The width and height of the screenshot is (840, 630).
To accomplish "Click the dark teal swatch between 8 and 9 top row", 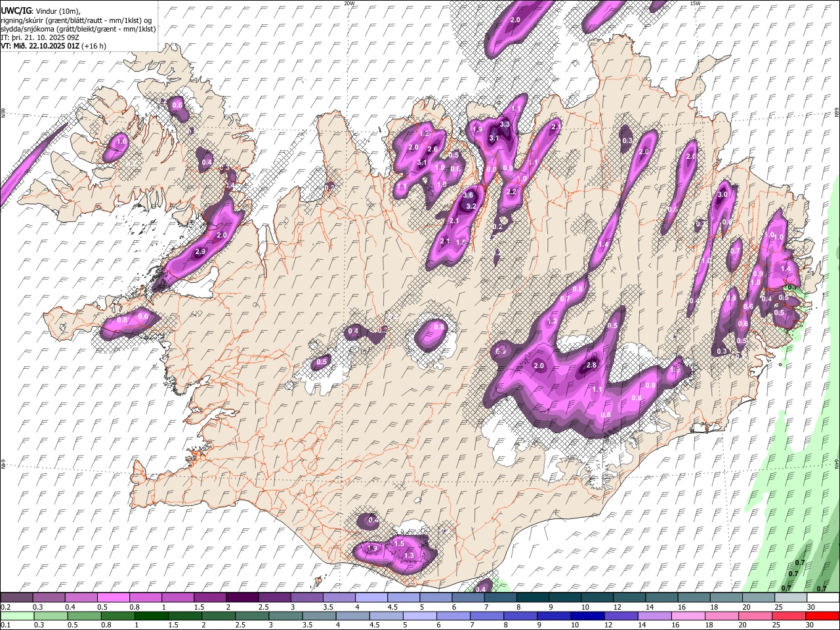I will point(532,597).
